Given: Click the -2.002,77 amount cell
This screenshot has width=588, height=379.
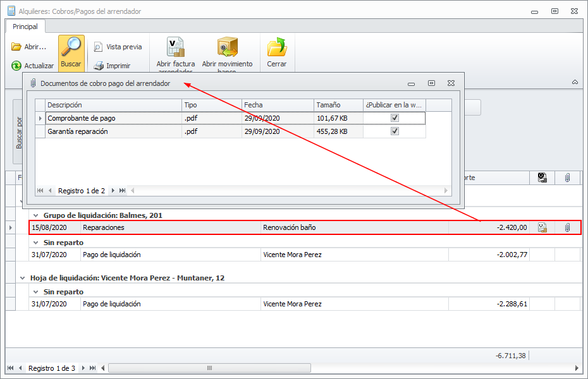Looking at the screenshot, I should (x=489, y=255).
